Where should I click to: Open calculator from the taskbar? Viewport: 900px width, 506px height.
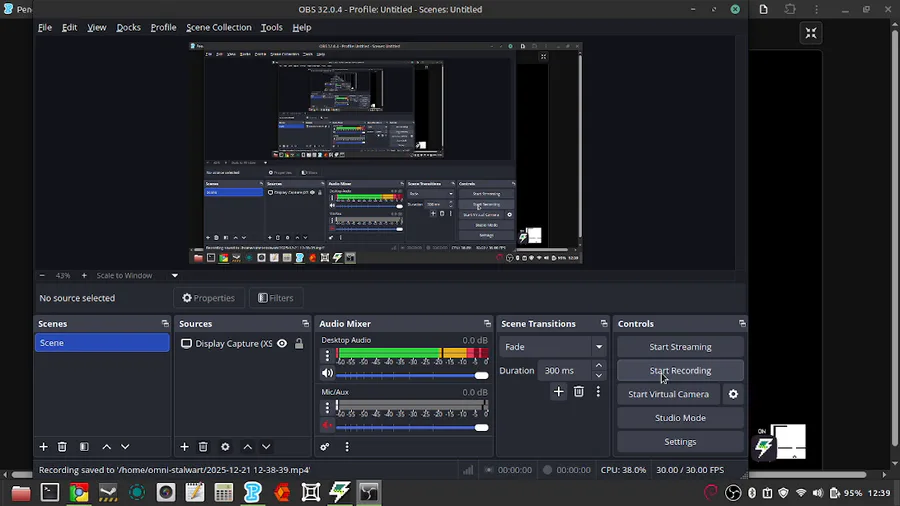(x=223, y=492)
